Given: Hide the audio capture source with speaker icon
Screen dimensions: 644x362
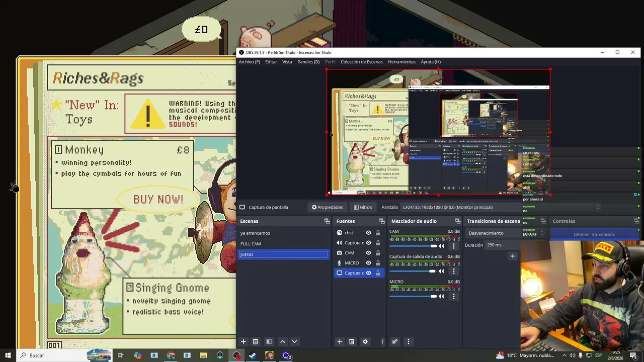Looking at the screenshot, I should pyautogui.click(x=368, y=243).
